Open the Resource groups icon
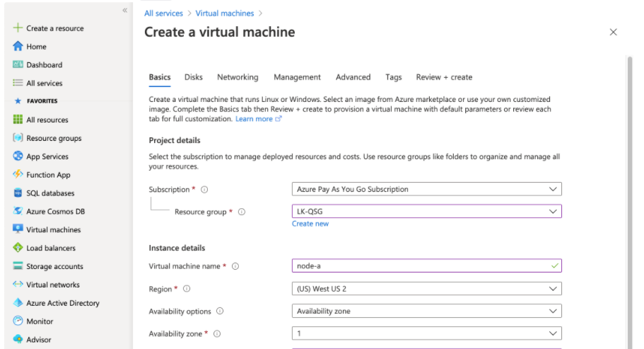 pos(18,138)
